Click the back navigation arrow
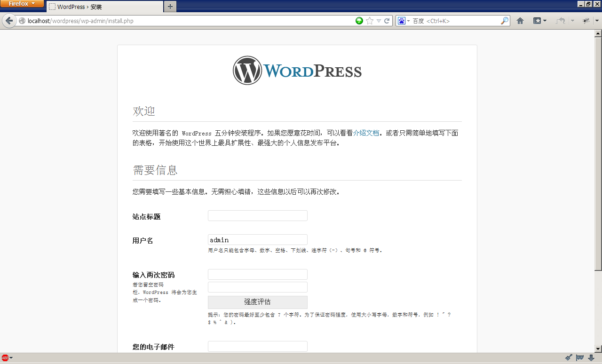 point(9,21)
